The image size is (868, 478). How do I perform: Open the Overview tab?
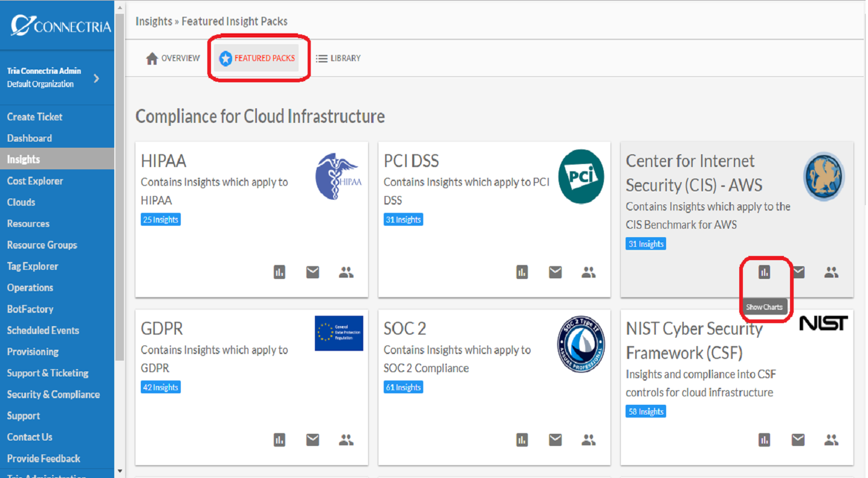173,59
